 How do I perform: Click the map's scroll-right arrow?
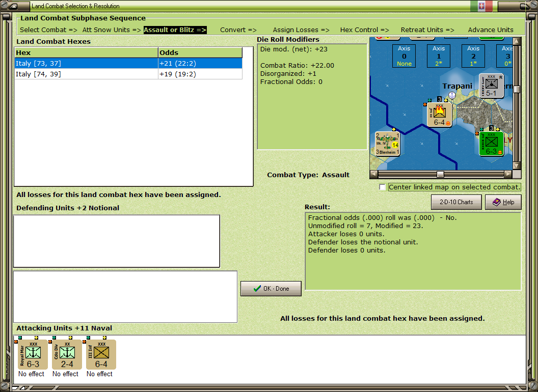(x=508, y=174)
